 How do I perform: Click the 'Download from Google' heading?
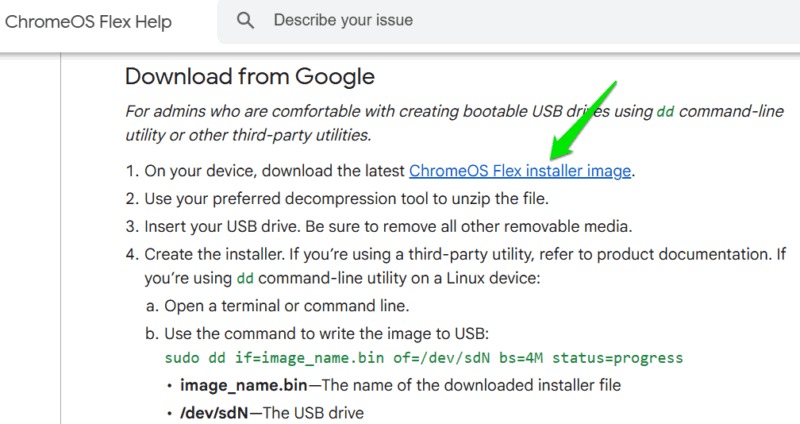click(249, 76)
